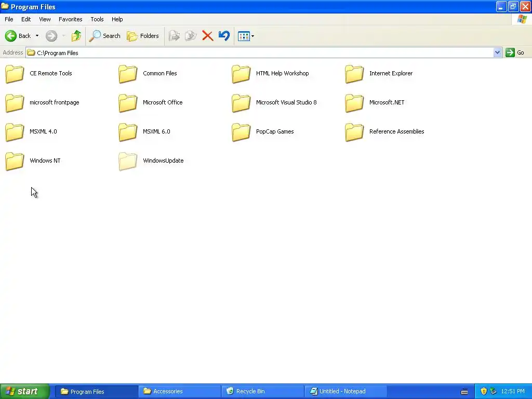Select the MSXML 6.0 folder icon
Image resolution: width=532 pixels, height=399 pixels.
[x=128, y=132]
